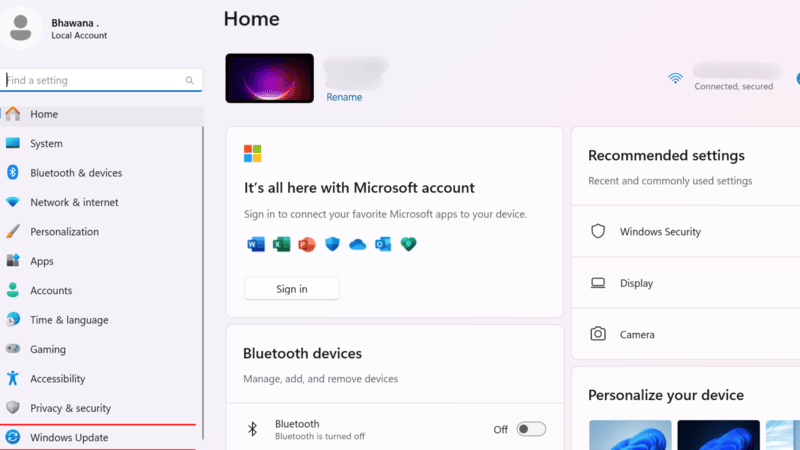This screenshot has height=450, width=800.
Task: Go to Apps settings
Action: click(100, 261)
